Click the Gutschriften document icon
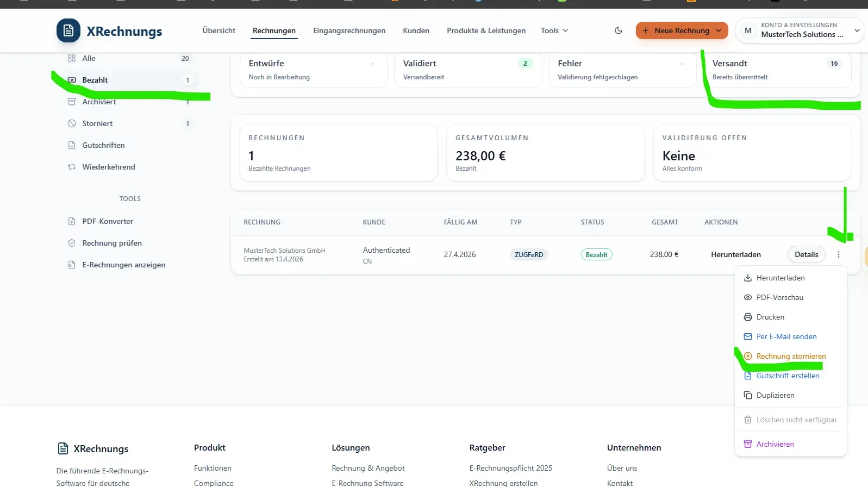This screenshot has width=868, height=487. pos(72,145)
